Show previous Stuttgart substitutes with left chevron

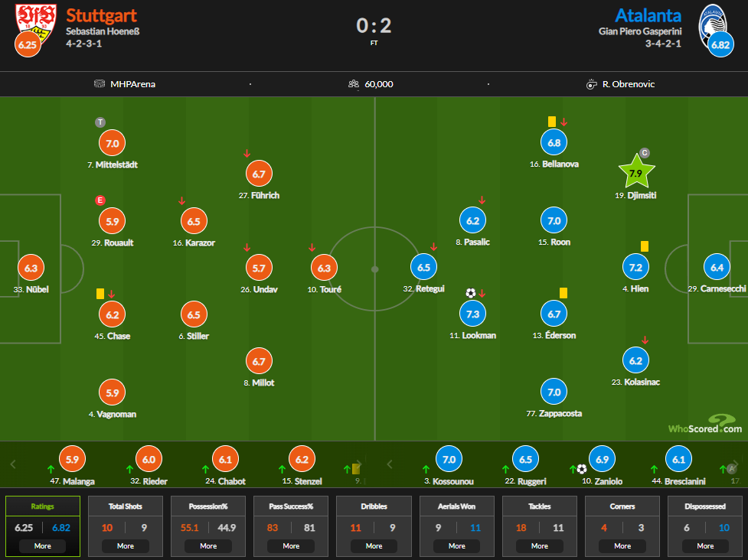click(x=13, y=464)
